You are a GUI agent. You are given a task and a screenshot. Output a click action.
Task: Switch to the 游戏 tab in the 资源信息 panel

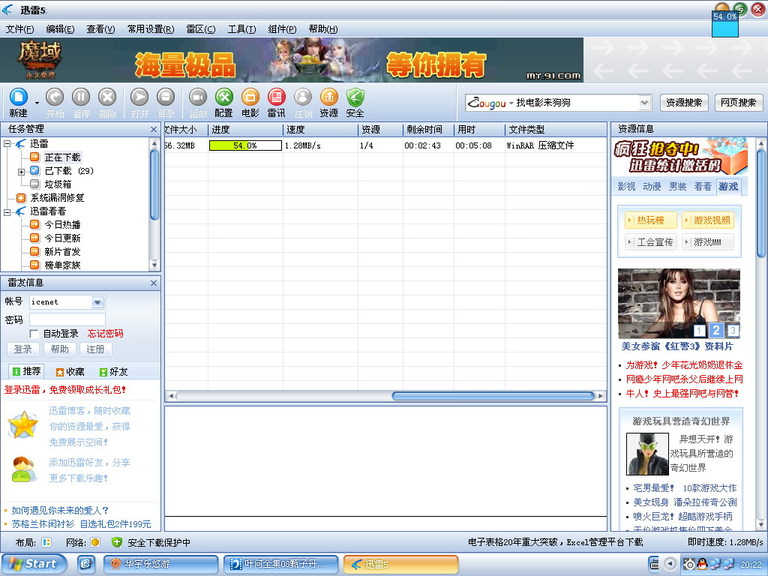click(x=728, y=187)
